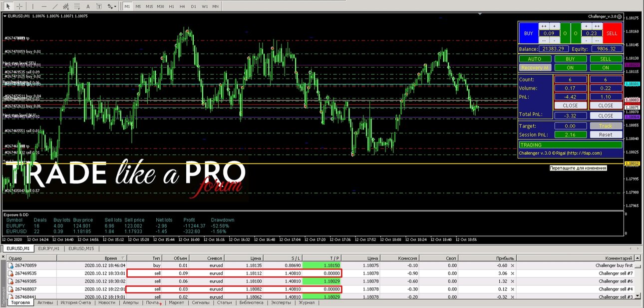This screenshot has height=308, width=644.
Task: Select the text label tool
Action: point(99,6)
